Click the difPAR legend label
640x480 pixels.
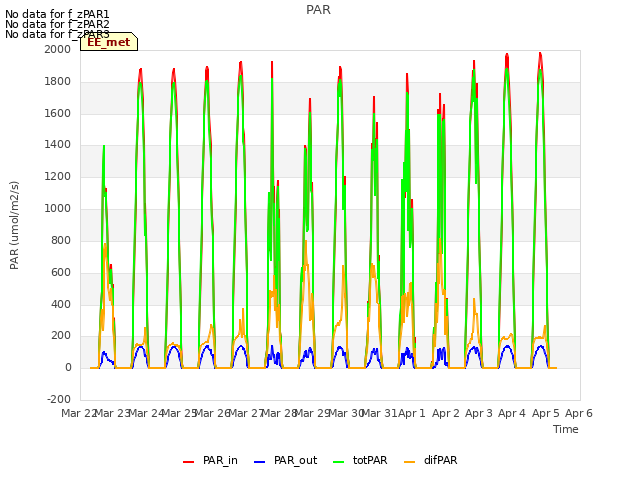[440, 460]
